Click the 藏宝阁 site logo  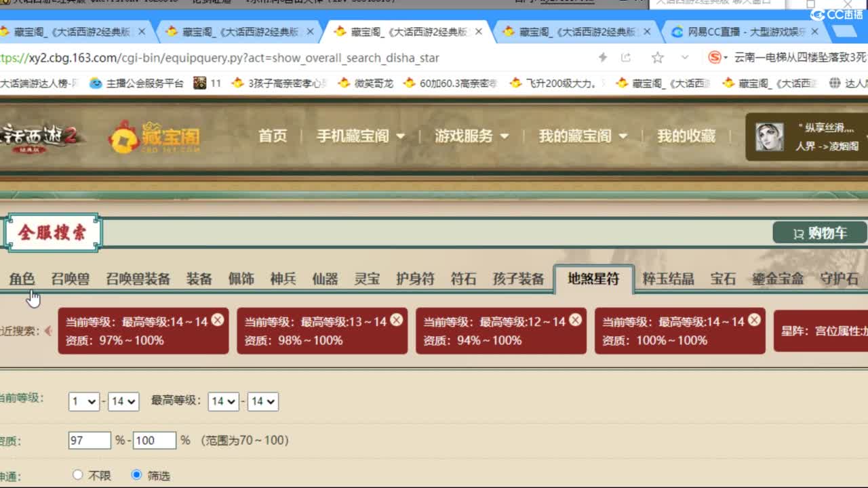pyautogui.click(x=155, y=136)
